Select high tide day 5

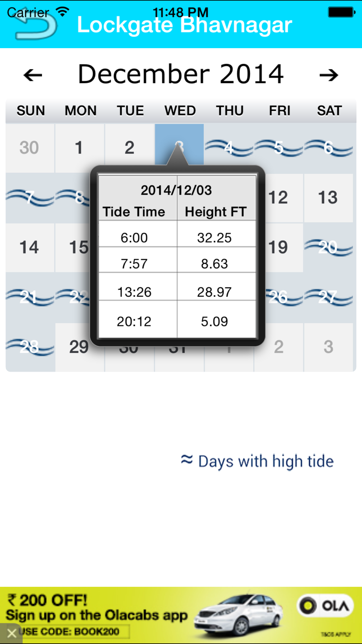279,148
